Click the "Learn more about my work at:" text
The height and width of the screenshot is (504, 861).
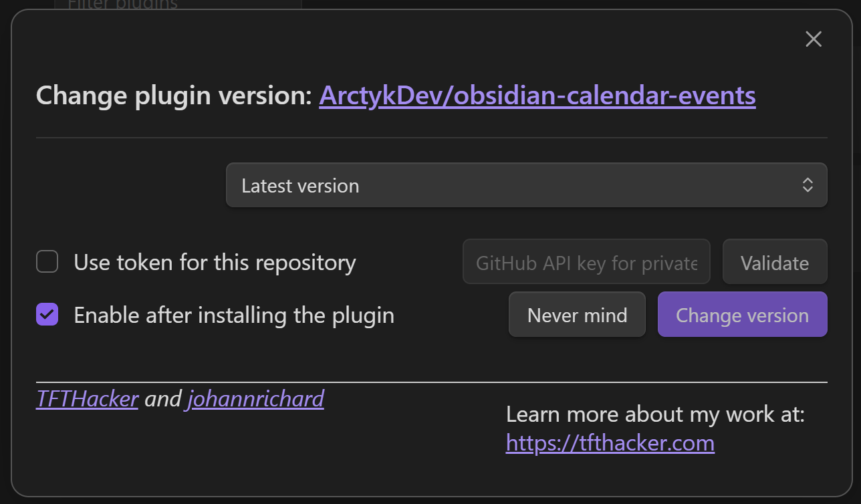click(655, 414)
